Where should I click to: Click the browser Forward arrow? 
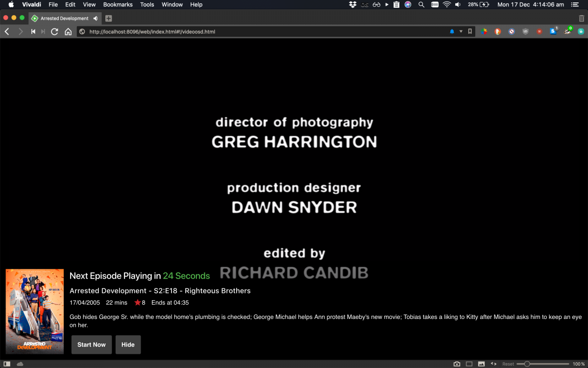click(x=21, y=31)
